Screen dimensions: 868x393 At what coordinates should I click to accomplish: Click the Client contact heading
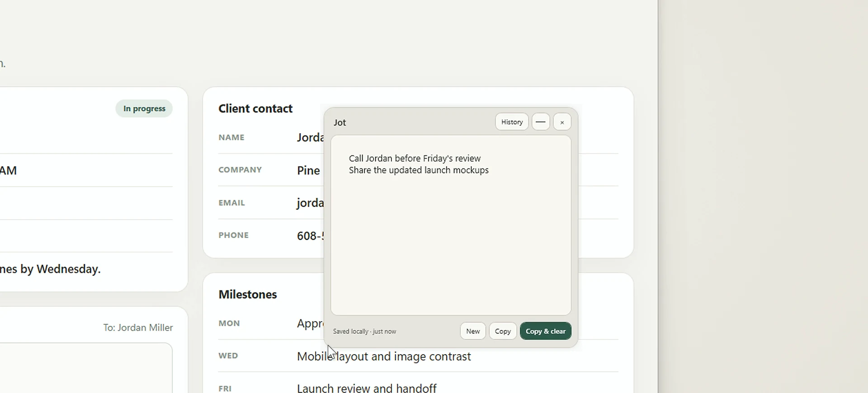pyautogui.click(x=255, y=108)
